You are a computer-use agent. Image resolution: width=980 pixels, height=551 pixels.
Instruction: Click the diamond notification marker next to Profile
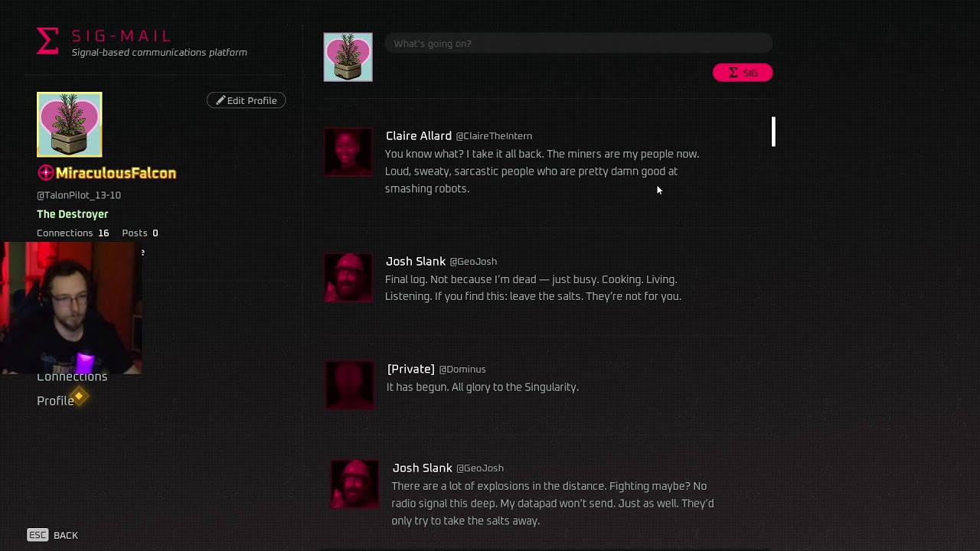pos(80,396)
